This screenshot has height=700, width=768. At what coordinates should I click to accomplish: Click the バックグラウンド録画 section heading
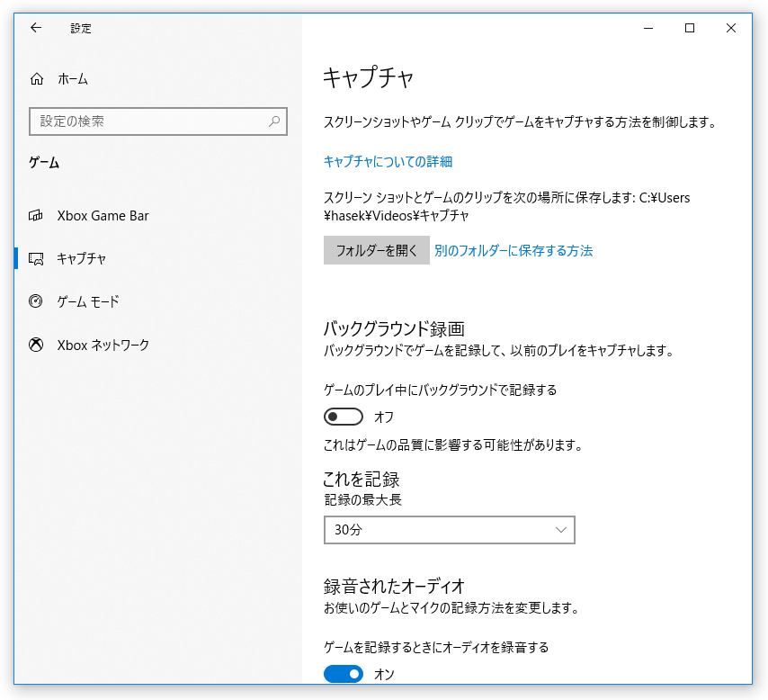pyautogui.click(x=394, y=328)
